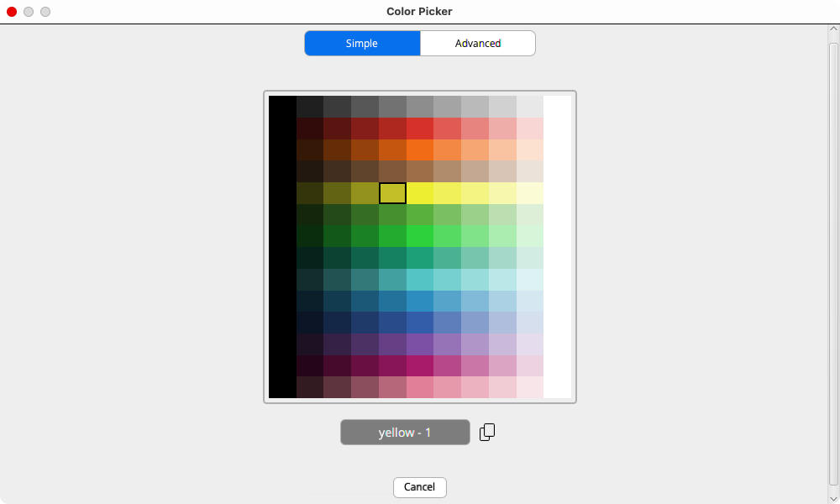Viewport: 840px width, 504px height.
Task: Close the Color Picker window
Action: tap(12, 12)
